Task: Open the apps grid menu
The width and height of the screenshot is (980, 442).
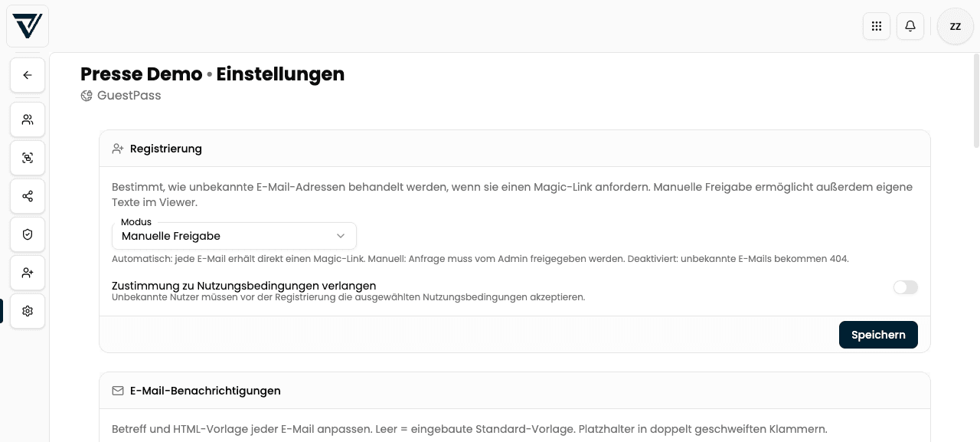Action: point(877,26)
